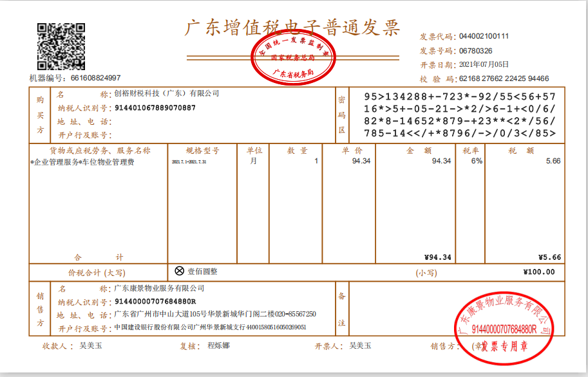
Task: Click the circled X before 壹佰圆整
Action: pos(180,271)
